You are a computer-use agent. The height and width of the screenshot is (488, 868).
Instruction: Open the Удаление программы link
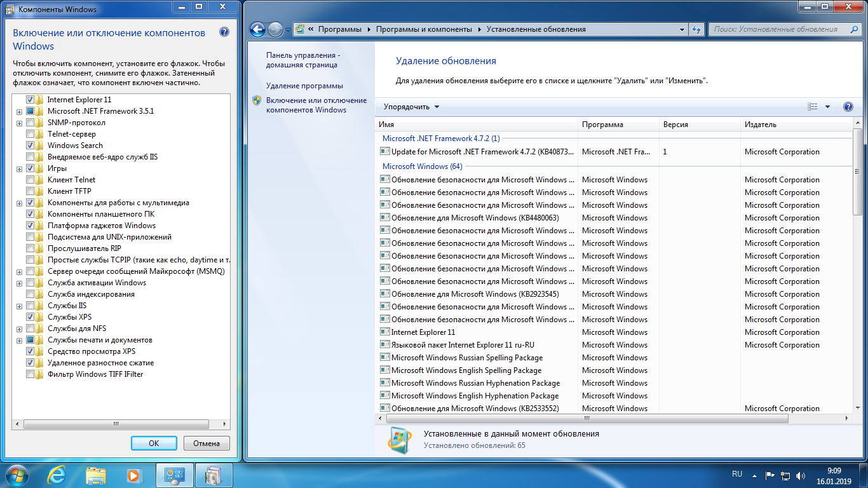[x=304, y=86]
